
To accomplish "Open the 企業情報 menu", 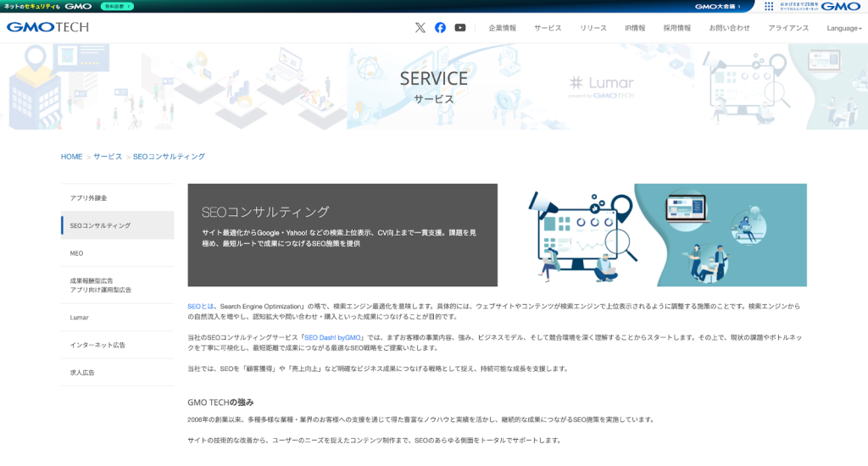I will point(502,28).
